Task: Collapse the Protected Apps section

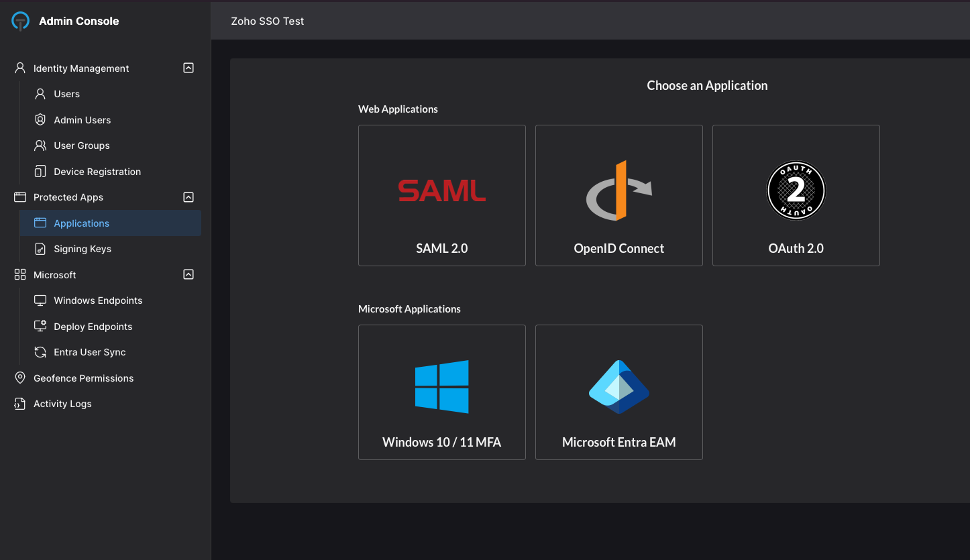Action: 188,197
